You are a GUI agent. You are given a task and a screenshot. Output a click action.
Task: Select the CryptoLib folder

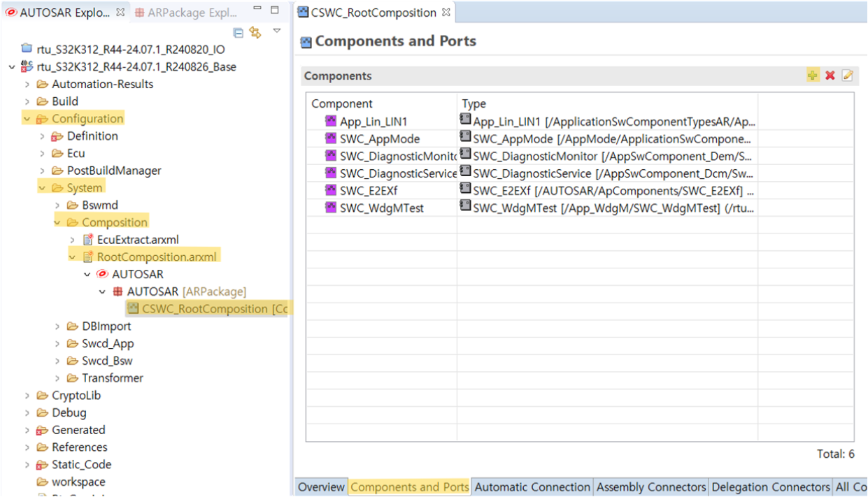click(76, 396)
